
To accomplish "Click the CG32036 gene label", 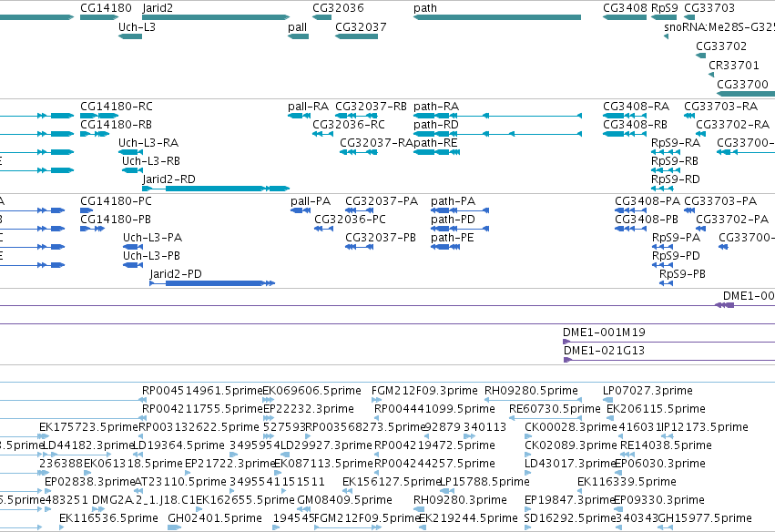I will (338, 8).
